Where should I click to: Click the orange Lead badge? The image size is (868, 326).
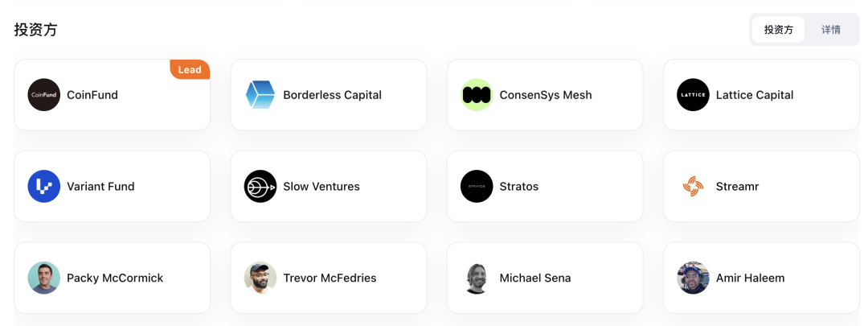pyautogui.click(x=190, y=70)
